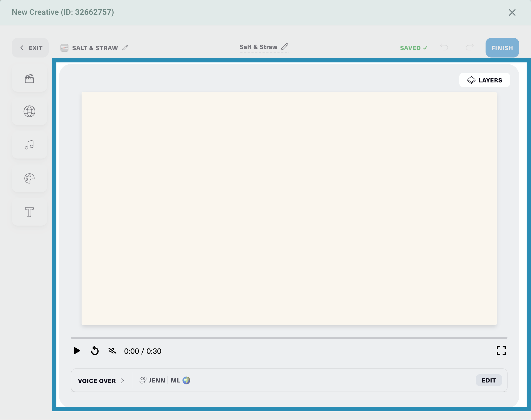Viewport: 531px width, 420px height.
Task: Rename creative with the Salt & Straw pencil
Action: (285, 47)
